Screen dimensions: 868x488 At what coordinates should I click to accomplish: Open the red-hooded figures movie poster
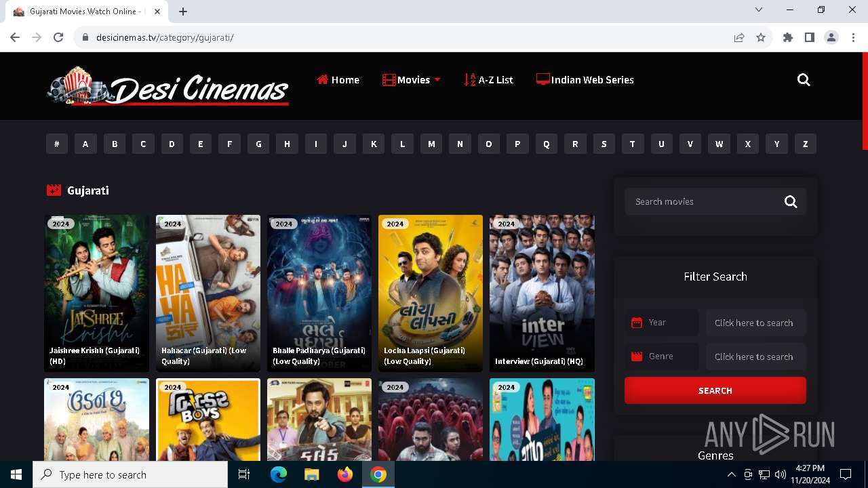(x=431, y=420)
